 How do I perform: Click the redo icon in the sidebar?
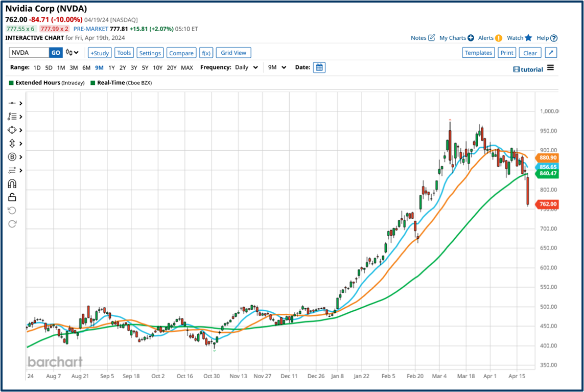(12, 224)
